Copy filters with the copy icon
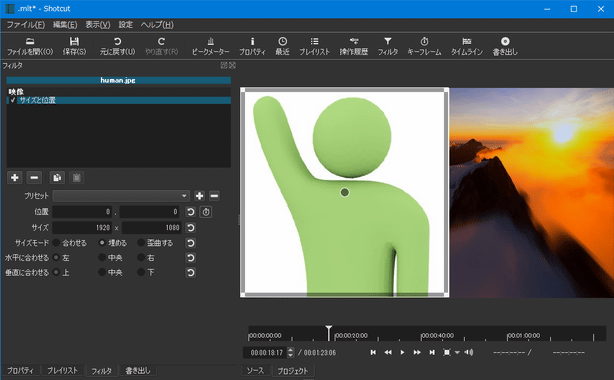The height and width of the screenshot is (380, 614). coord(57,177)
